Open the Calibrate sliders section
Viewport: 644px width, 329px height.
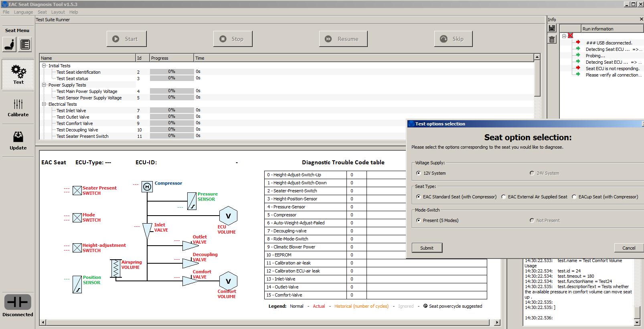18,108
